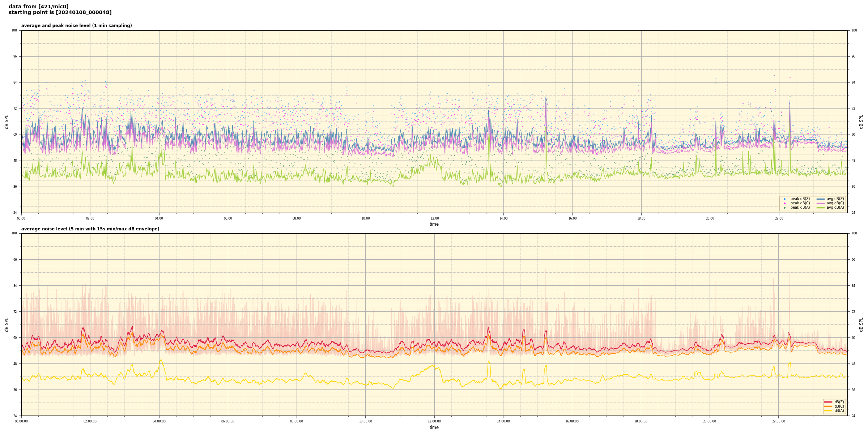Click the right 'dB SPL' label of bottom chart

coord(861,324)
